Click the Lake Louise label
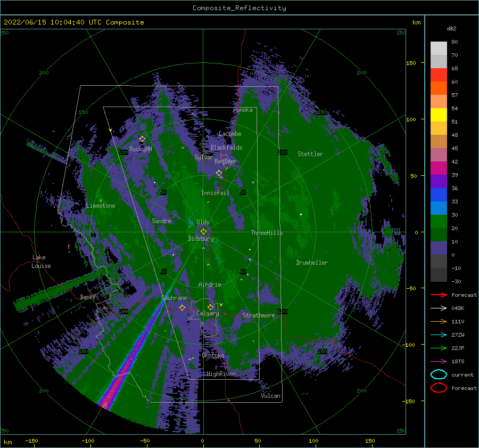Image resolution: width=479 pixels, height=448 pixels. [x=41, y=262]
